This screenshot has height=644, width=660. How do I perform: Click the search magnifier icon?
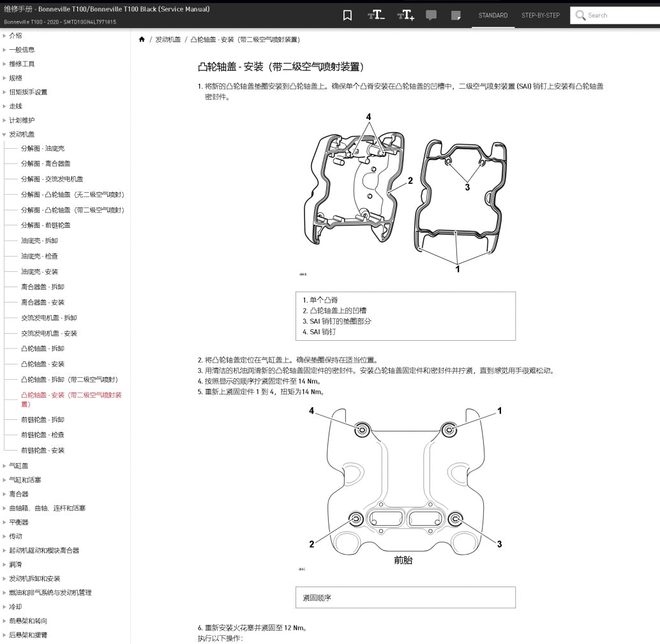pyautogui.click(x=580, y=15)
